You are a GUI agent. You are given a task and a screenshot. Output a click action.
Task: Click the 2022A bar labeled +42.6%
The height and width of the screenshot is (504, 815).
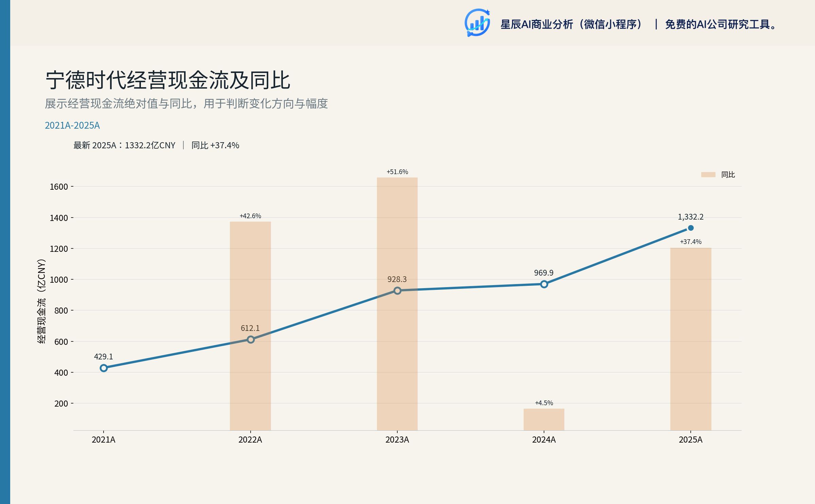(x=250, y=326)
